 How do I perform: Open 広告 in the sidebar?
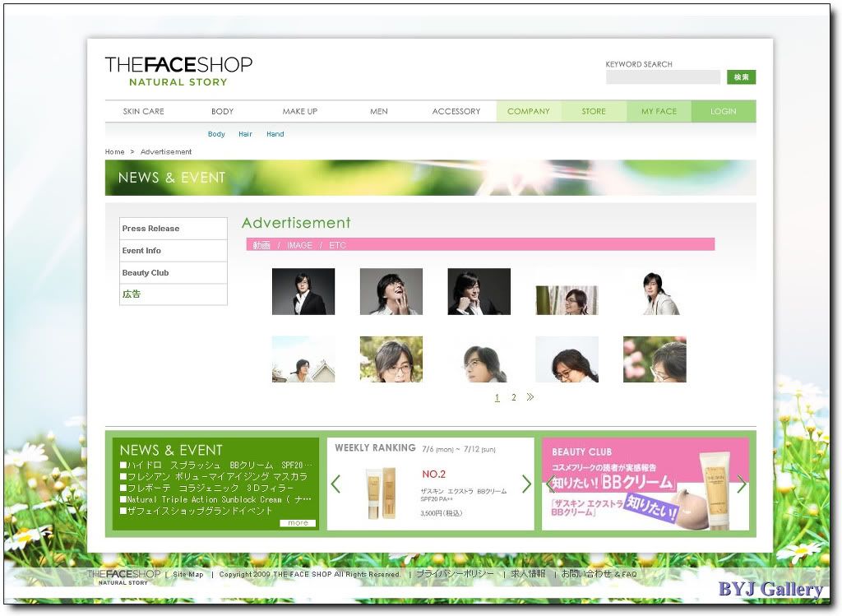point(173,294)
